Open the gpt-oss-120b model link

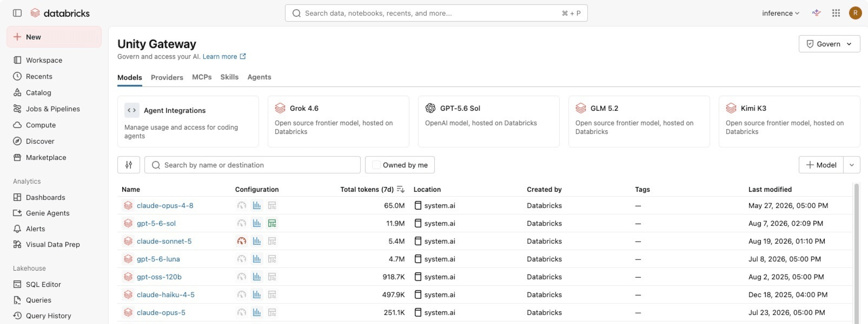[x=159, y=277]
